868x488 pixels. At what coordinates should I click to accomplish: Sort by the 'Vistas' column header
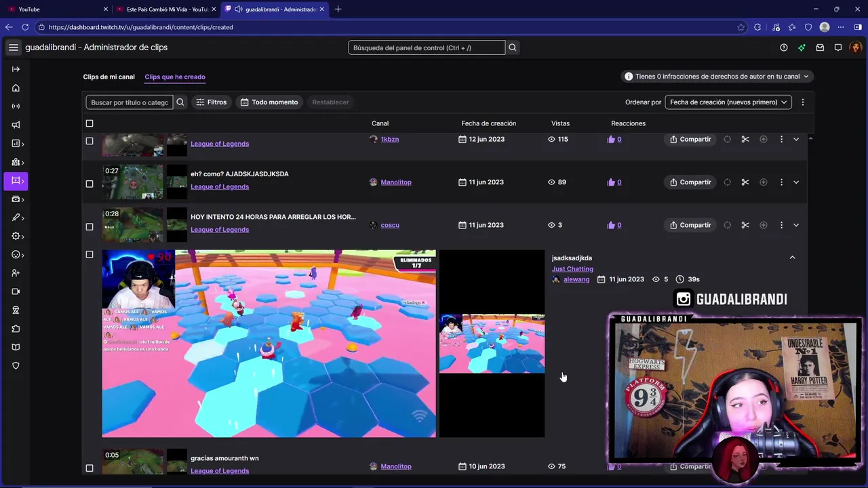click(560, 123)
